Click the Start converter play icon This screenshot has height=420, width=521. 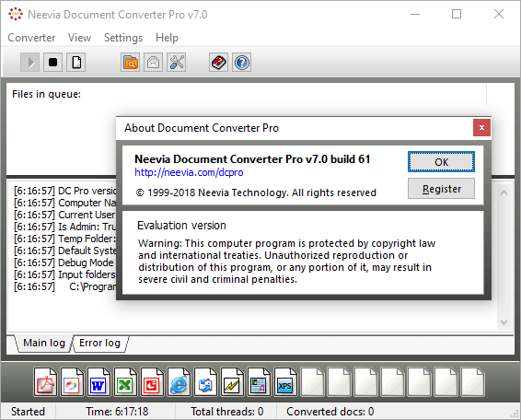(30, 63)
